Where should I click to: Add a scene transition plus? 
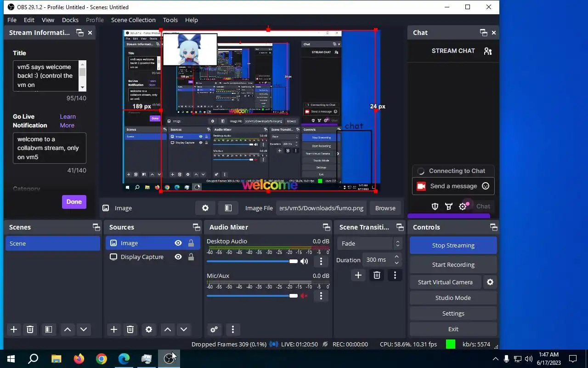click(x=358, y=275)
